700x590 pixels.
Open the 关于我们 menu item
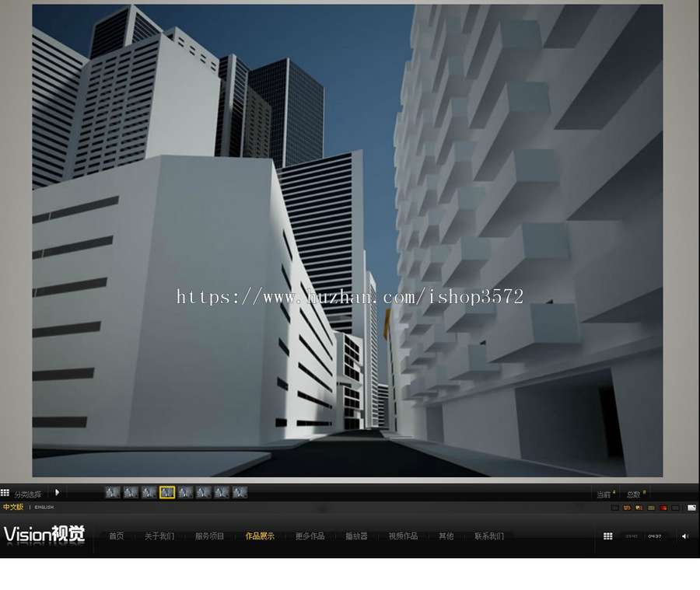pos(159,536)
